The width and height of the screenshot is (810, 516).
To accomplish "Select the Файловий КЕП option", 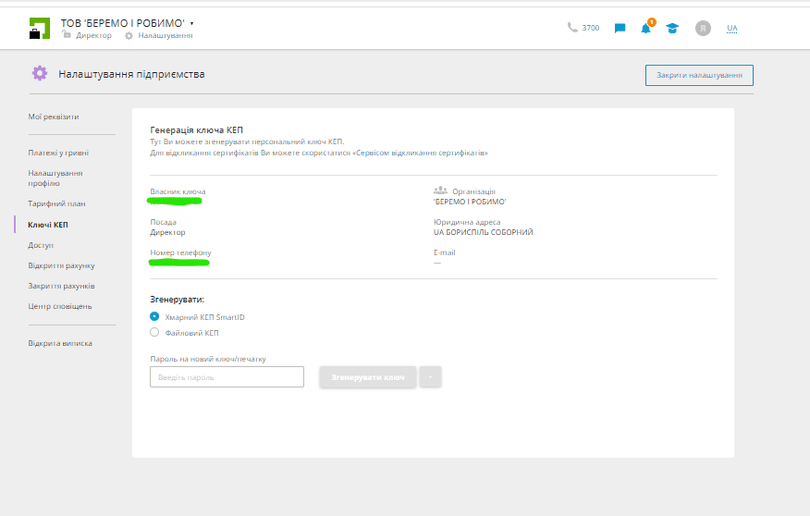I will pos(154,333).
